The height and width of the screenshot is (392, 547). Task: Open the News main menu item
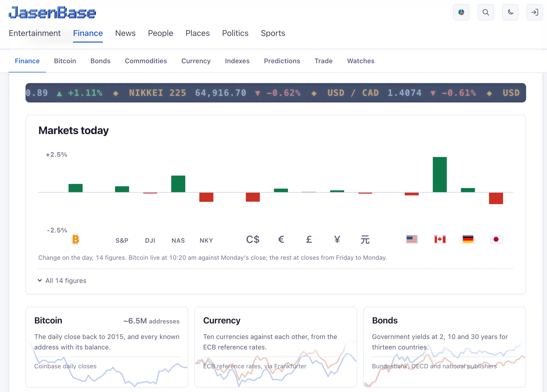pos(125,33)
